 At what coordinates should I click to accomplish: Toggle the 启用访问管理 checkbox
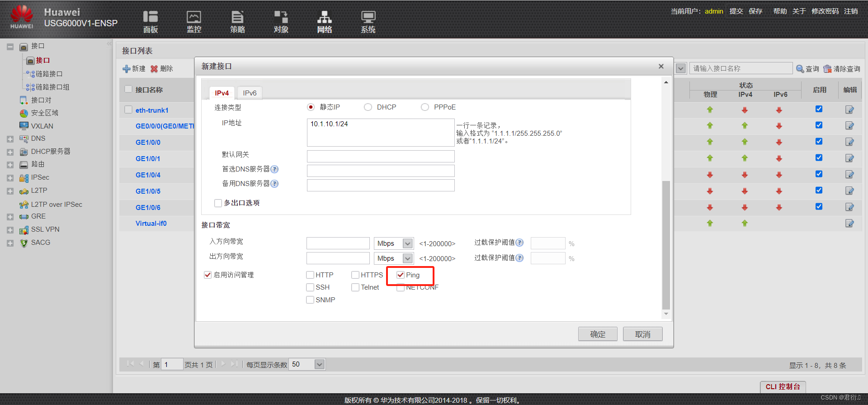208,275
